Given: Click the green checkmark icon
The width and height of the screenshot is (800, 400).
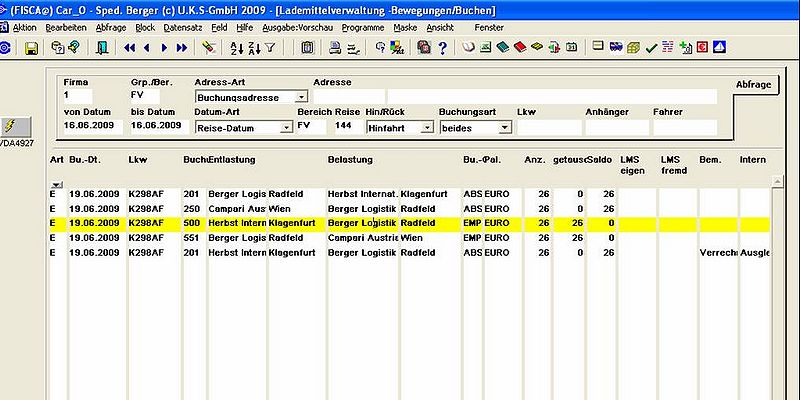Looking at the screenshot, I should pyautogui.click(x=651, y=48).
